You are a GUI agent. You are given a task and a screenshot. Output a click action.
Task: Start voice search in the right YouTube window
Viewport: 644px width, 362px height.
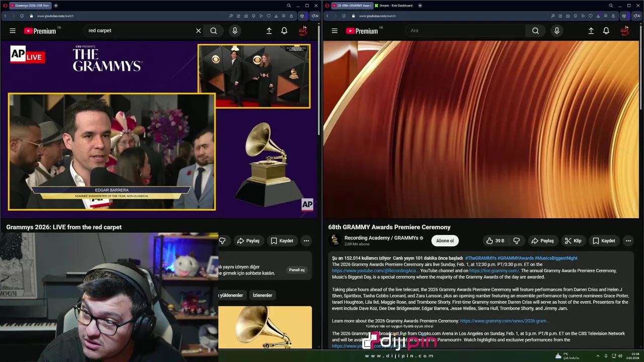tap(556, 31)
